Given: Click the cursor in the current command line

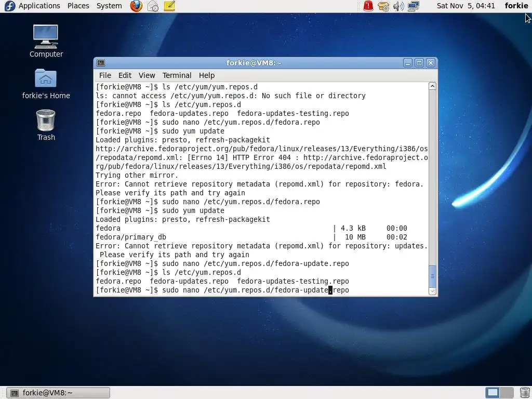Looking at the screenshot, I should pyautogui.click(x=330, y=290).
